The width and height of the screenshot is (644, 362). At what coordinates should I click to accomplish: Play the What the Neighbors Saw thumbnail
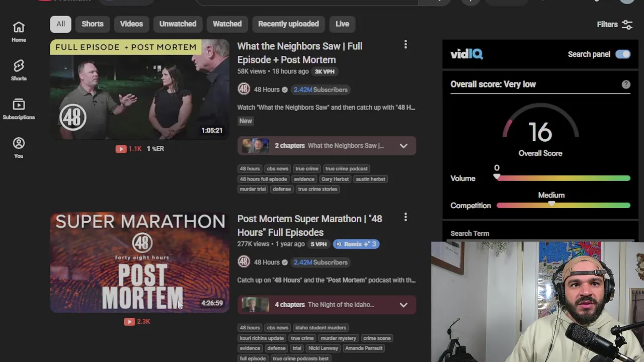point(139,89)
